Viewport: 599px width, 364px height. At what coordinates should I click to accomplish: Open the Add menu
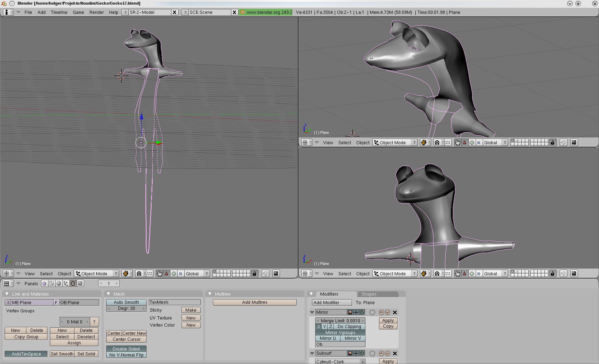point(41,12)
